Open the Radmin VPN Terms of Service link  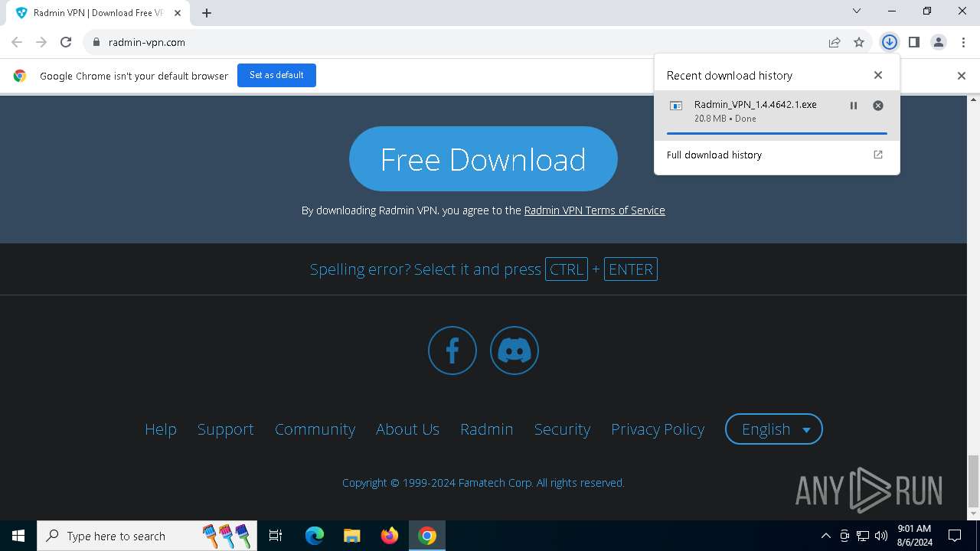click(x=594, y=210)
